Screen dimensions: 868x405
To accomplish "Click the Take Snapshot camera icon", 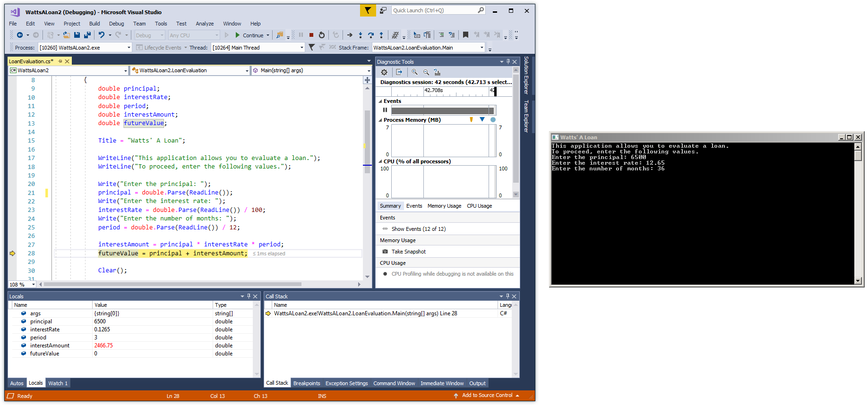I will [385, 252].
